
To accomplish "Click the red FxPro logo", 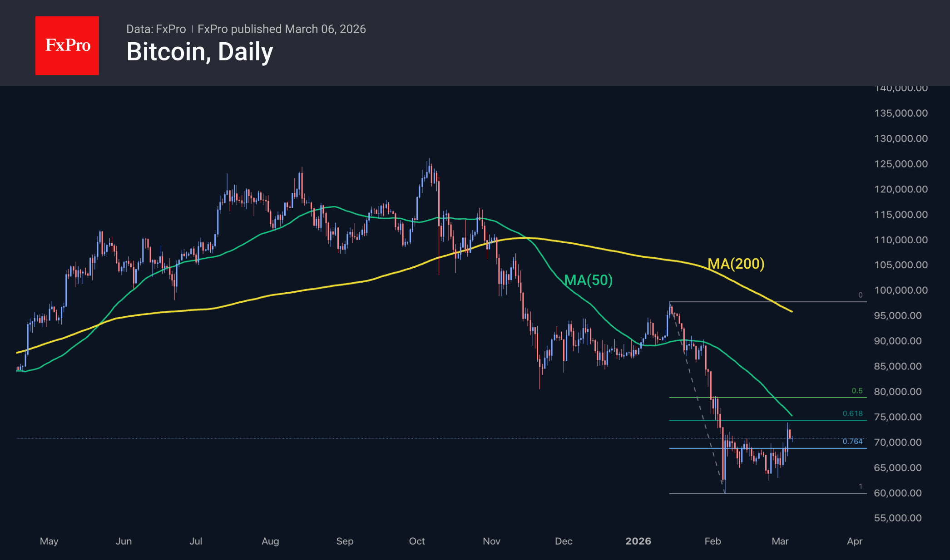I will tap(67, 45).
